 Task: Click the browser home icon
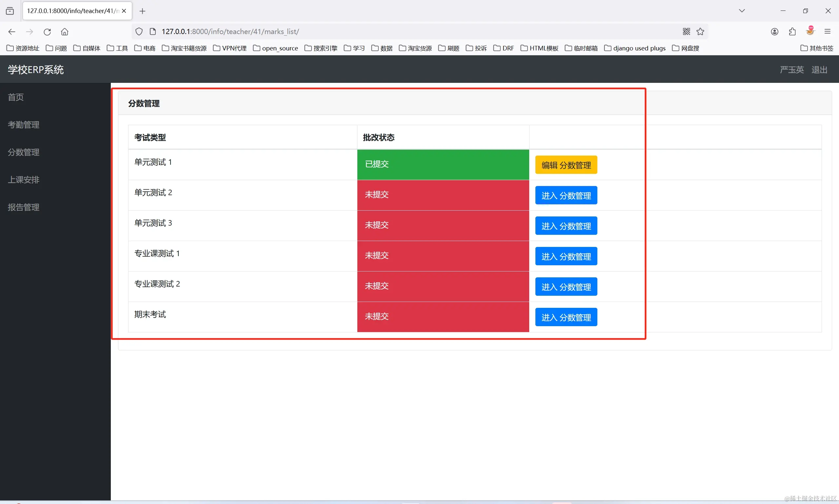coord(65,32)
